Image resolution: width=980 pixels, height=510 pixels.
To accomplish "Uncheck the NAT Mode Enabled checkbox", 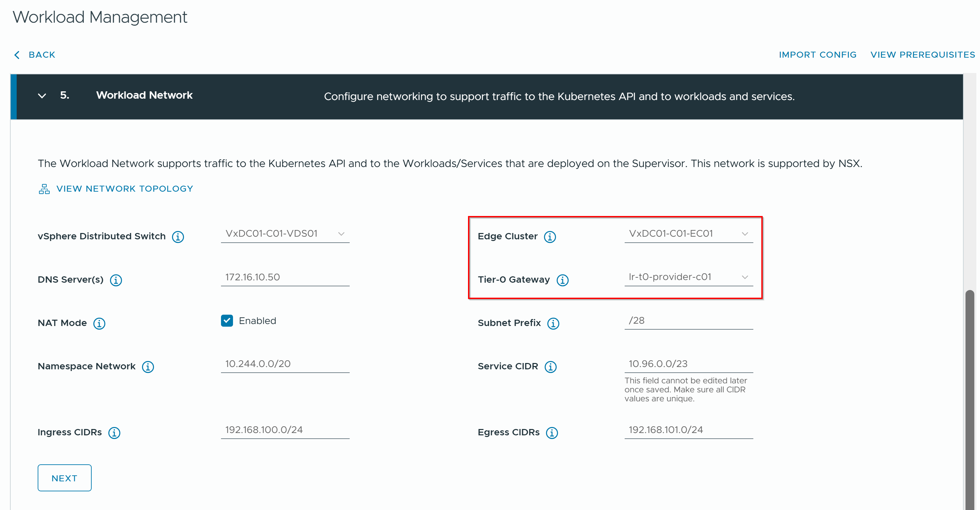I will click(227, 321).
